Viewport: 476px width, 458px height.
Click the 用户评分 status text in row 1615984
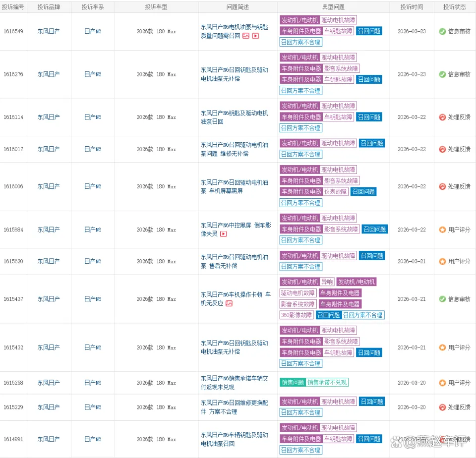tap(459, 230)
